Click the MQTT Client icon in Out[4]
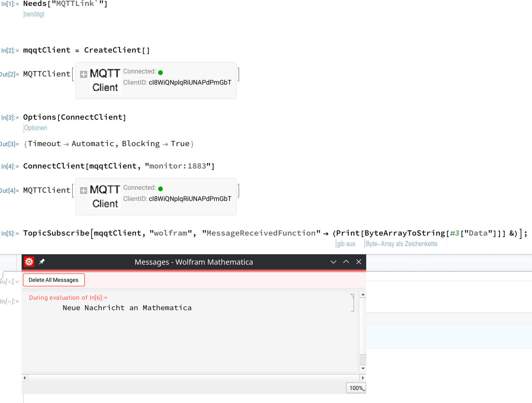532x403 pixels. [x=105, y=196]
